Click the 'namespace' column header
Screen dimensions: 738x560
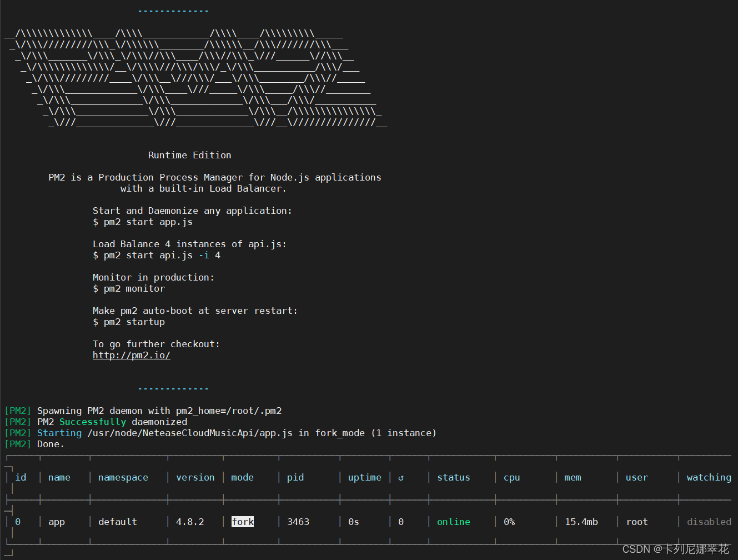coord(123,478)
